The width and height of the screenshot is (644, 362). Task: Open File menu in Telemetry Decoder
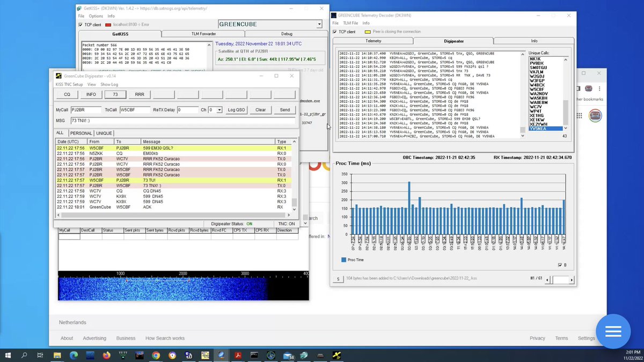335,23
